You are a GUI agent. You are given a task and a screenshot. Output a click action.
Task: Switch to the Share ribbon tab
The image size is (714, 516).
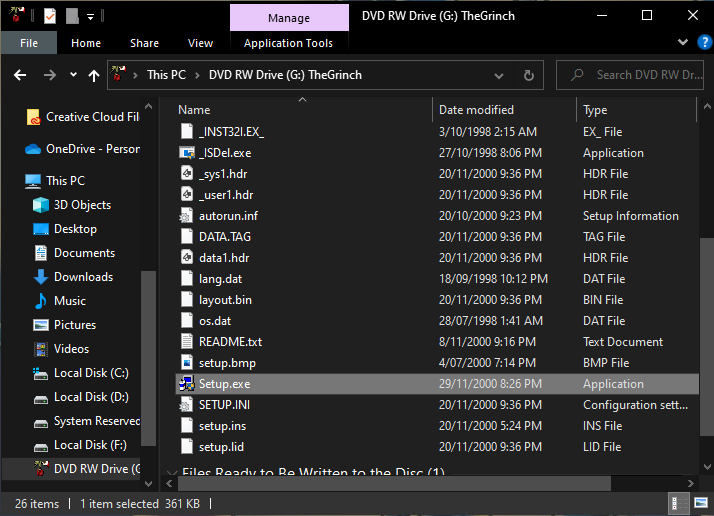pos(144,43)
